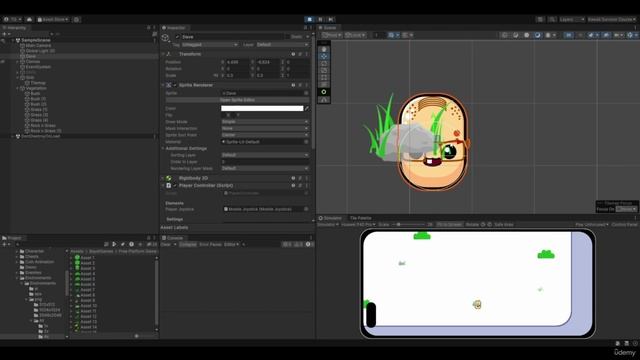The width and height of the screenshot is (640, 360).
Task: Click the Position X input field
Action: coord(237,62)
